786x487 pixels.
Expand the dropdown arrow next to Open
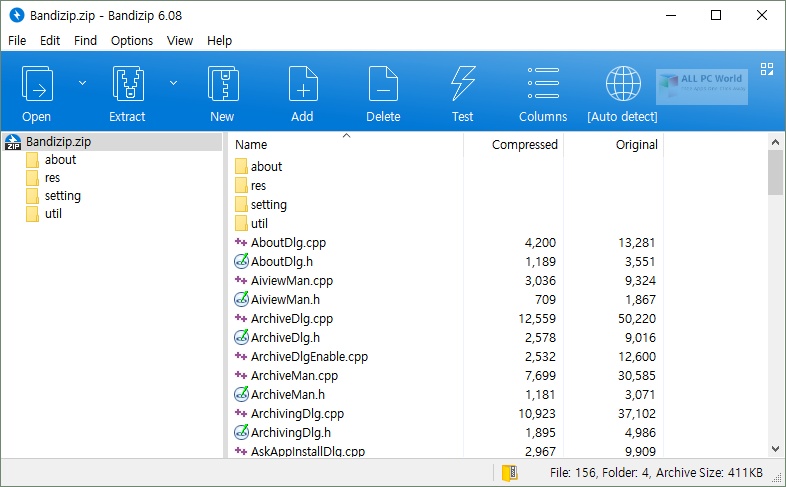click(82, 82)
